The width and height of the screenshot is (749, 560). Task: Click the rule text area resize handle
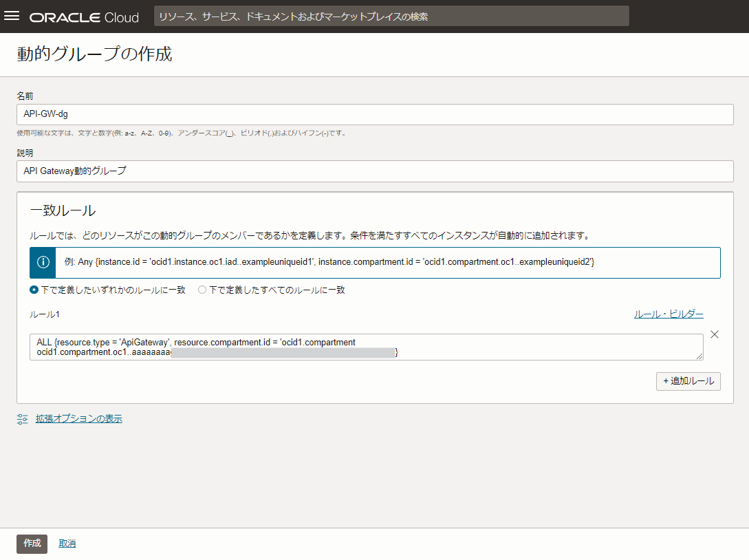point(699,356)
